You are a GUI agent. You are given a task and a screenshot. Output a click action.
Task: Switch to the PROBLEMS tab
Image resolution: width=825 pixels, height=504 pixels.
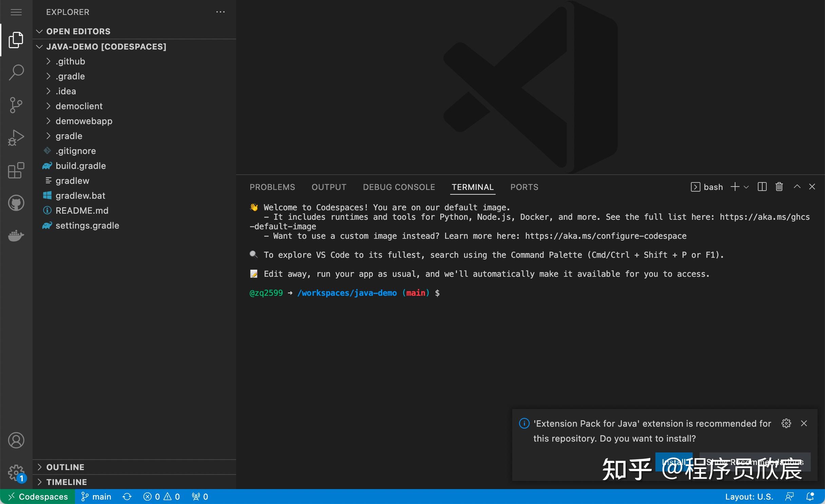pyautogui.click(x=272, y=187)
